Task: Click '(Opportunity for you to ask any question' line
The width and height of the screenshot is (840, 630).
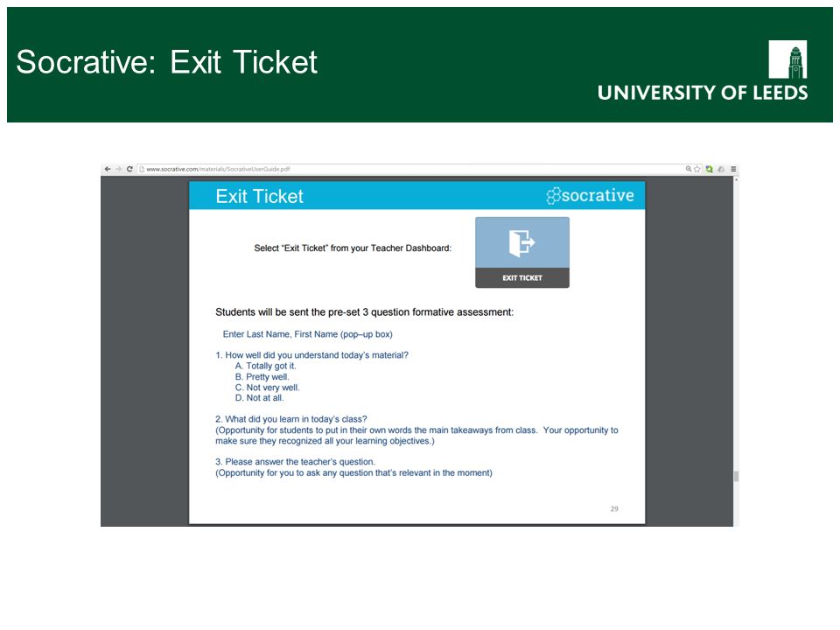Action: (353, 473)
